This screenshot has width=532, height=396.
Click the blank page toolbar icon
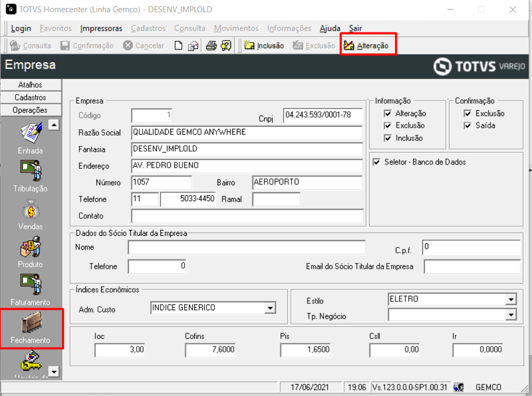point(178,45)
